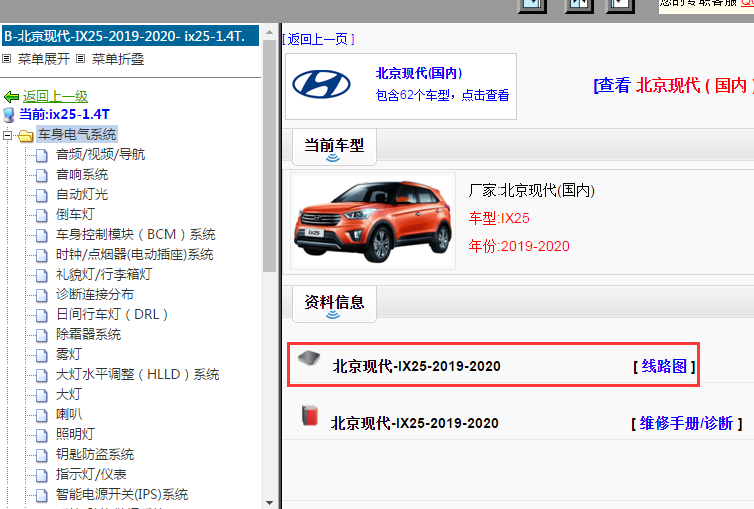This screenshot has height=509, width=754.
Task: Click the Hyundai logo image
Action: [x=321, y=85]
